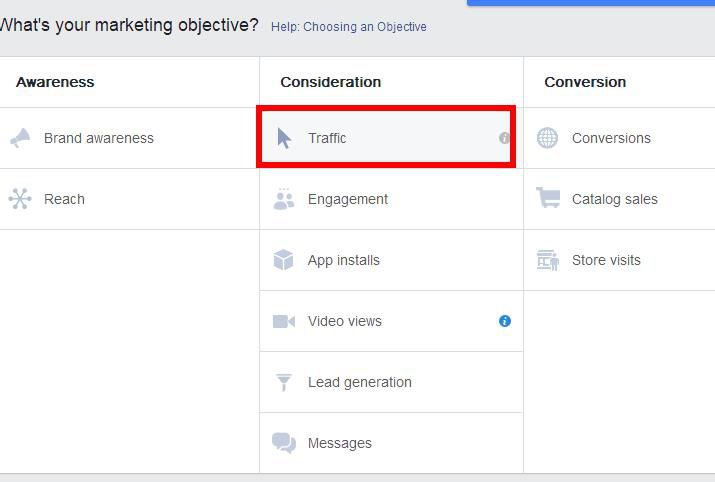Pick the Conversions objective label
Image resolution: width=715 pixels, height=482 pixels.
click(x=611, y=138)
